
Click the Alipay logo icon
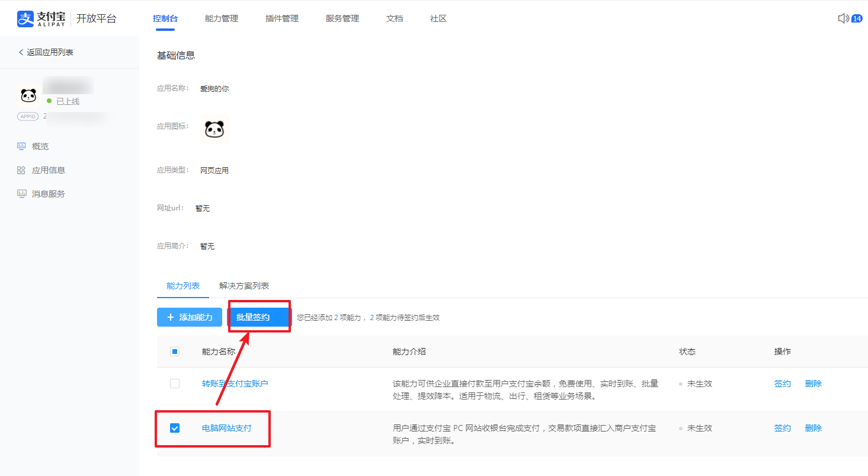pos(27,19)
